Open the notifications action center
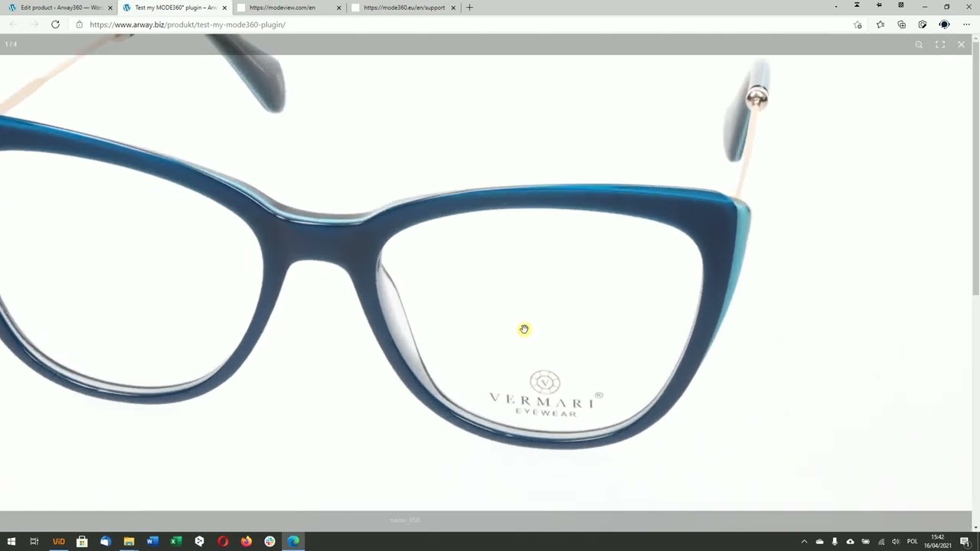This screenshot has height=551, width=980. (x=965, y=542)
